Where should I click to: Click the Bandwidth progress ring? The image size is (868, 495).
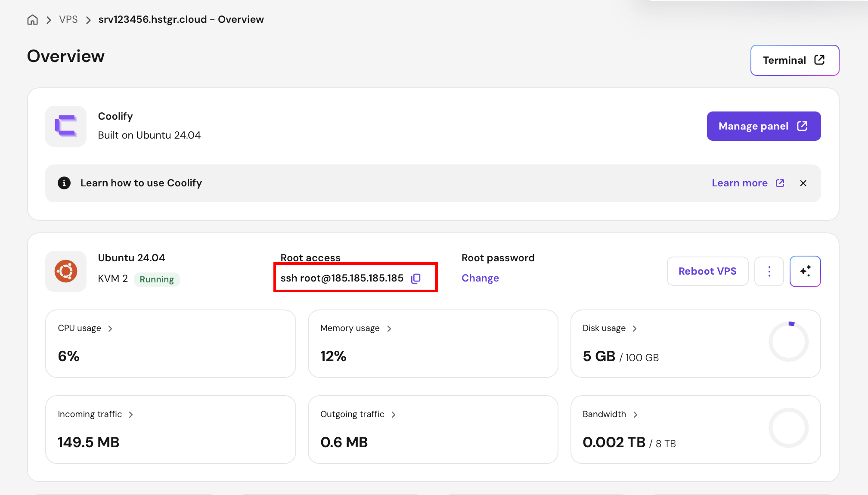[788, 428]
